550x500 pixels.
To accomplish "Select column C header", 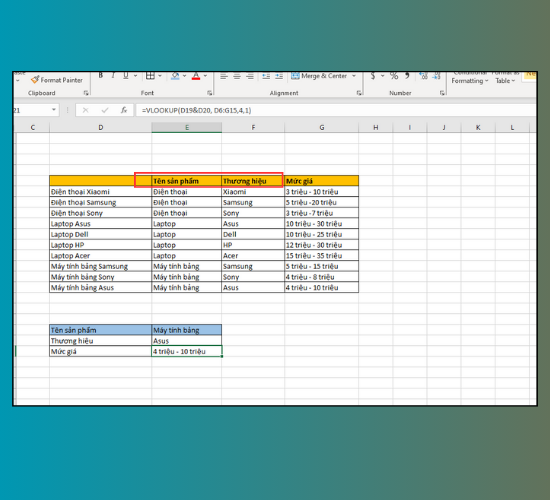I will (x=33, y=127).
